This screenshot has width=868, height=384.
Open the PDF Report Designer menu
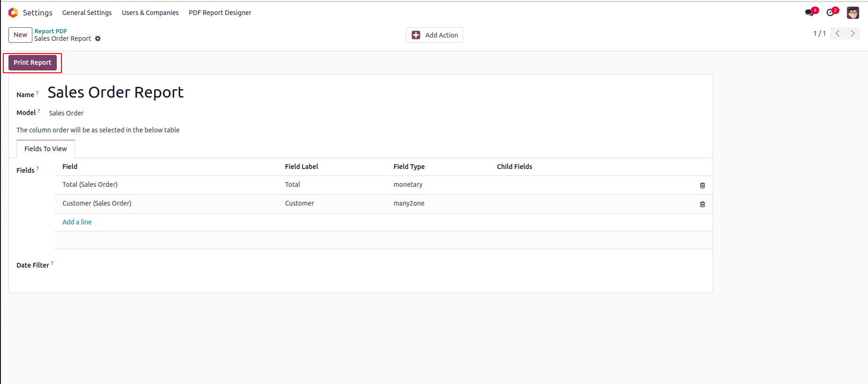click(x=220, y=13)
